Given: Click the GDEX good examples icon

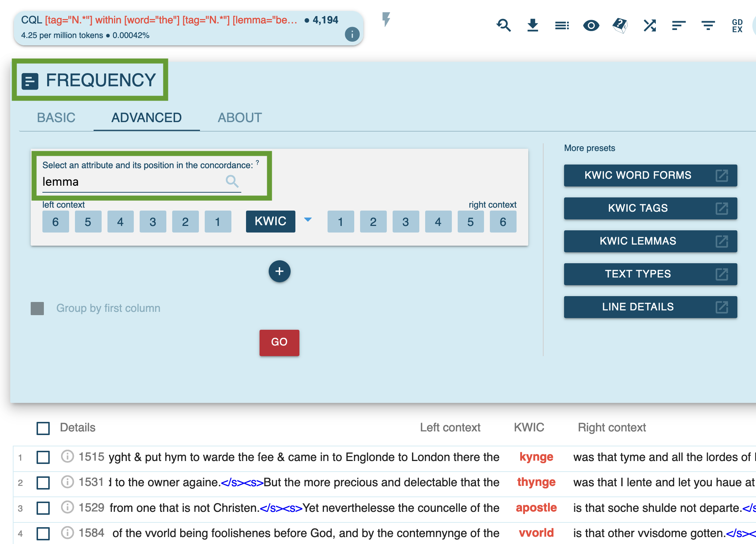Looking at the screenshot, I should click(737, 26).
